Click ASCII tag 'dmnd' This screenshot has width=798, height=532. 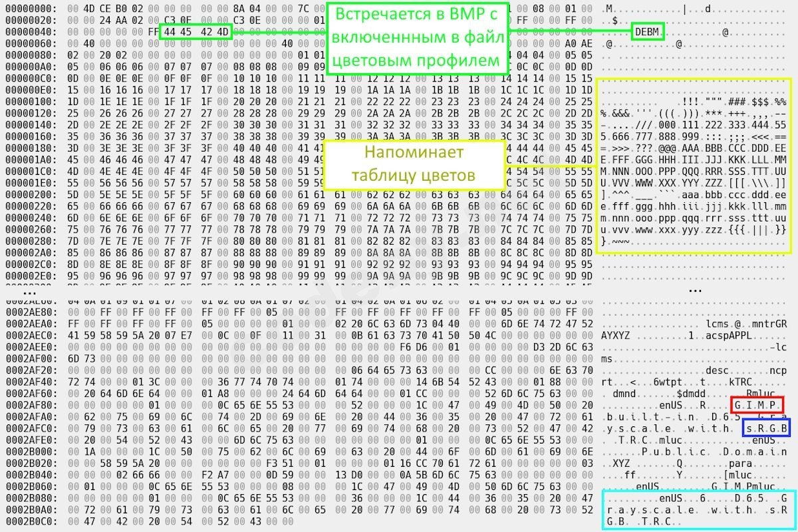pyautogui.click(x=626, y=394)
